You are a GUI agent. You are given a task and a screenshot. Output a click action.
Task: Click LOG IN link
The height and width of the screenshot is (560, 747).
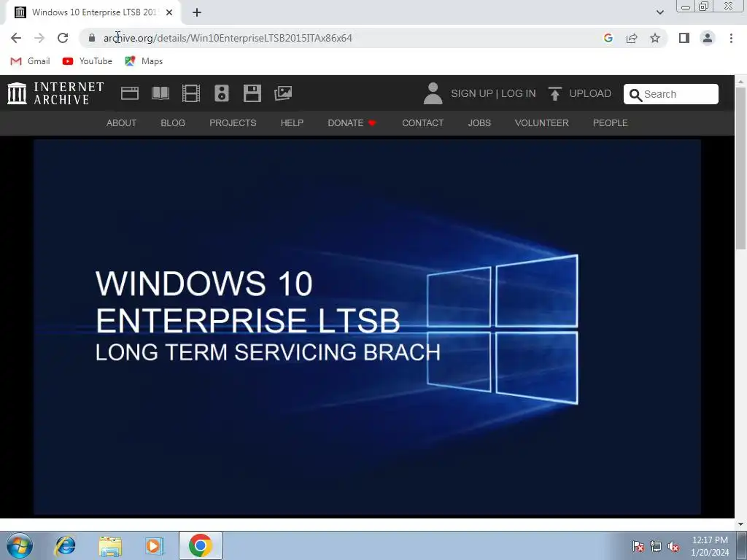519,93
